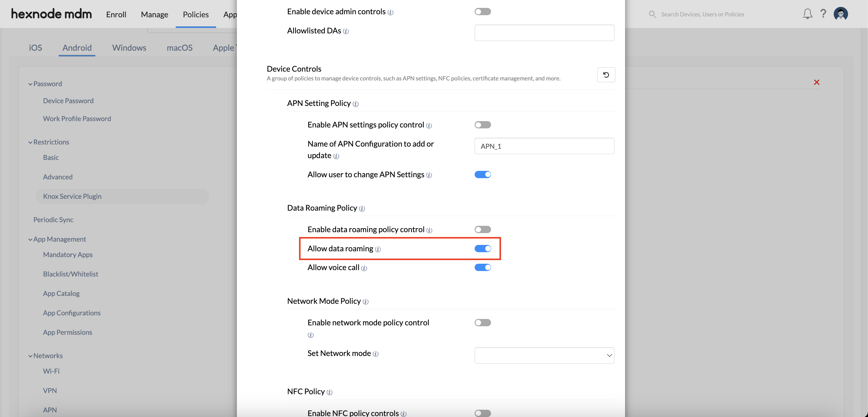Viewport: 868px width, 417px height.
Task: Switch to the Windows platform tab
Action: tap(129, 48)
